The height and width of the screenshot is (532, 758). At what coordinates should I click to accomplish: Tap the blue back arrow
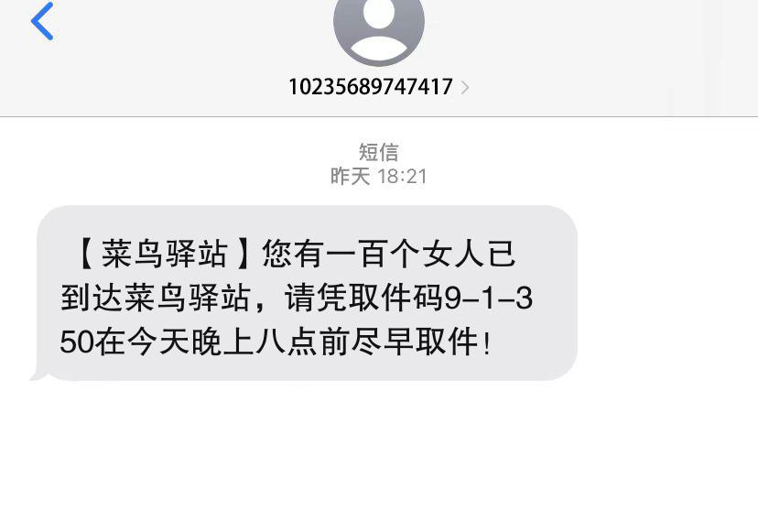pos(42,21)
